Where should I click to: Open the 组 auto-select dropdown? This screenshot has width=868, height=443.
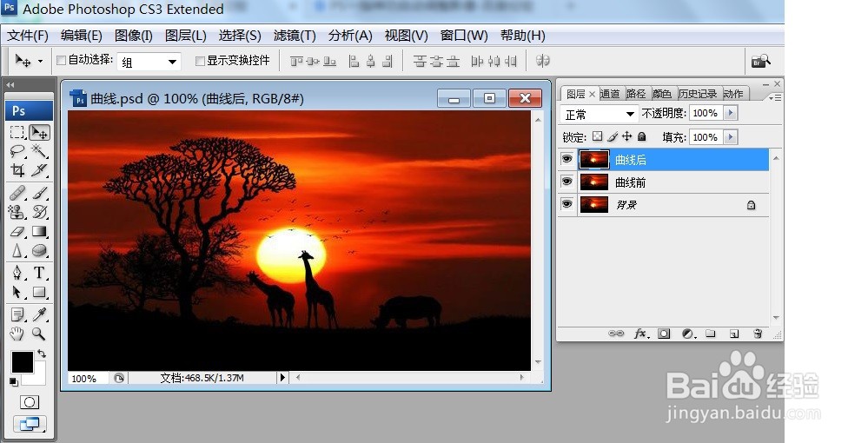pyautogui.click(x=149, y=62)
